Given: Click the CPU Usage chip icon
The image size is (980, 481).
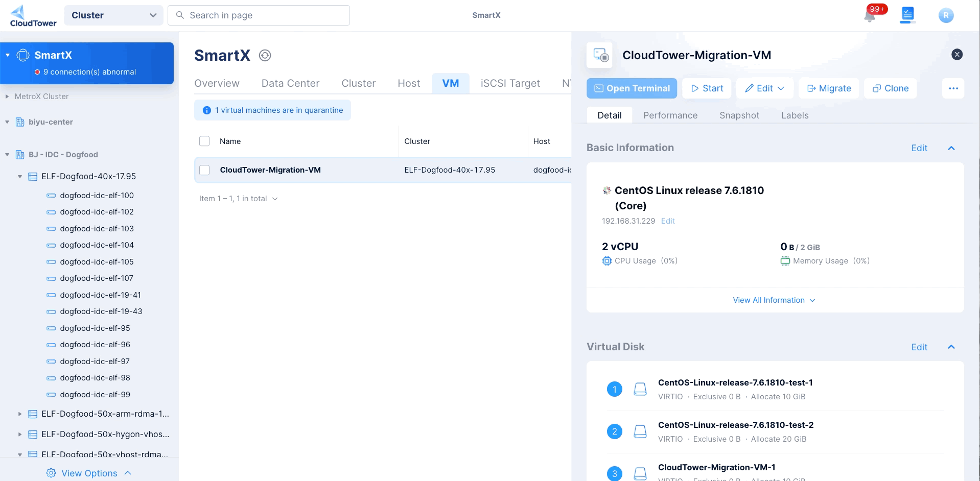Looking at the screenshot, I should pos(606,261).
